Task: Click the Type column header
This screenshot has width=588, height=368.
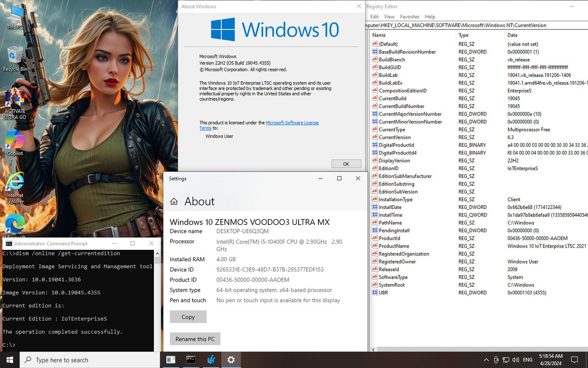Action: tap(481, 35)
